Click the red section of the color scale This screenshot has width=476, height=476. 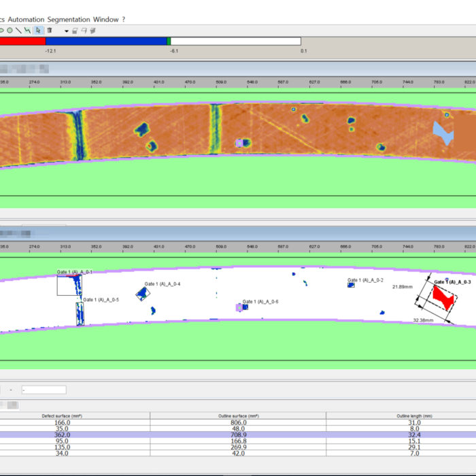pyautogui.click(x=22, y=41)
